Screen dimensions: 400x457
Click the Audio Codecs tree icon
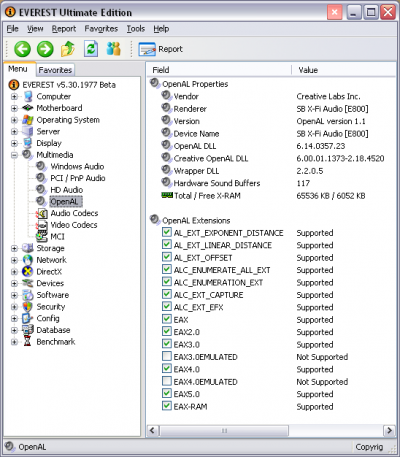click(x=42, y=213)
